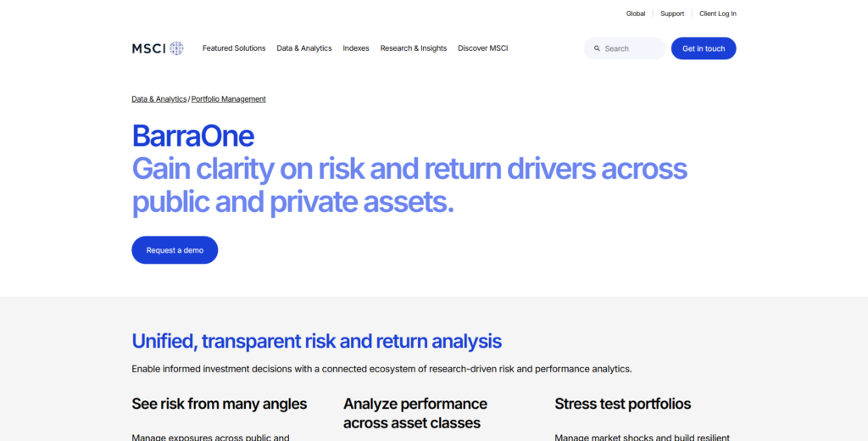Expand the Discover MSCI menu
868x441 pixels.
tap(483, 48)
